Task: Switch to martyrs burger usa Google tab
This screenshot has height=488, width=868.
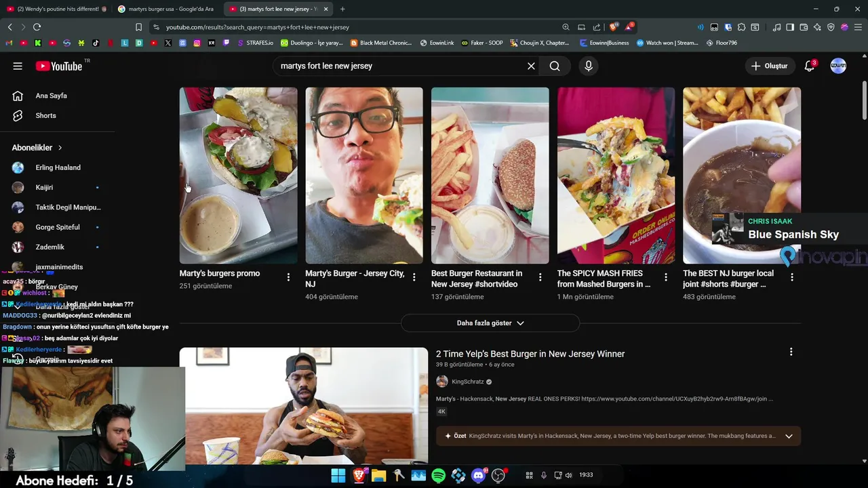Action: 166,9
